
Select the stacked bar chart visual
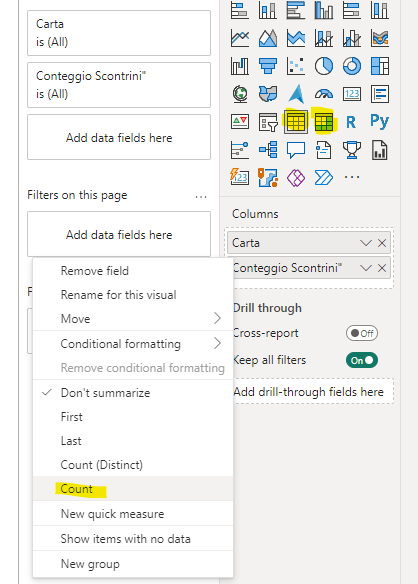pyautogui.click(x=240, y=10)
